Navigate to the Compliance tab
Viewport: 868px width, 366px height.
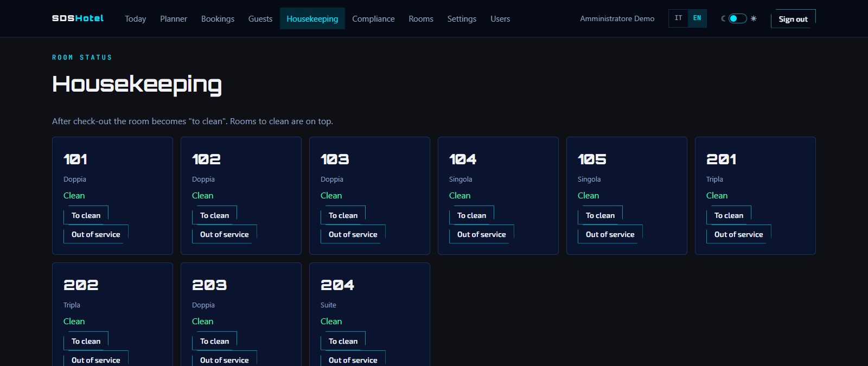[373, 18]
